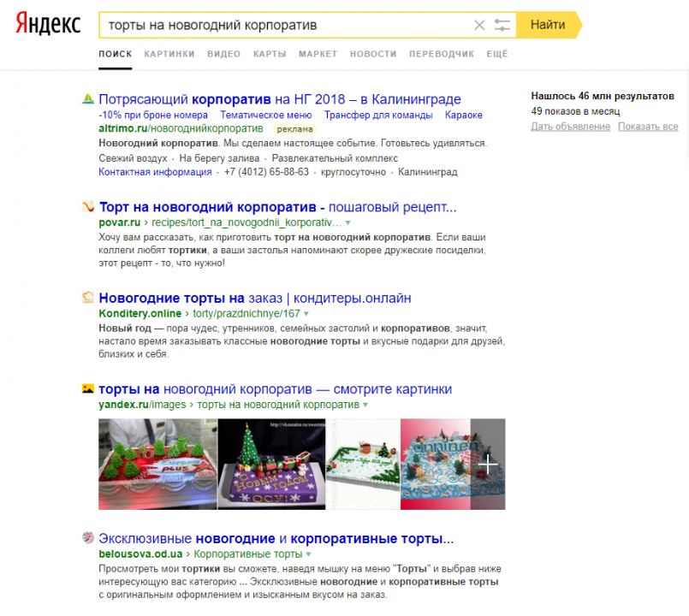Open the Показать все link
689x616 pixels.
point(648,127)
